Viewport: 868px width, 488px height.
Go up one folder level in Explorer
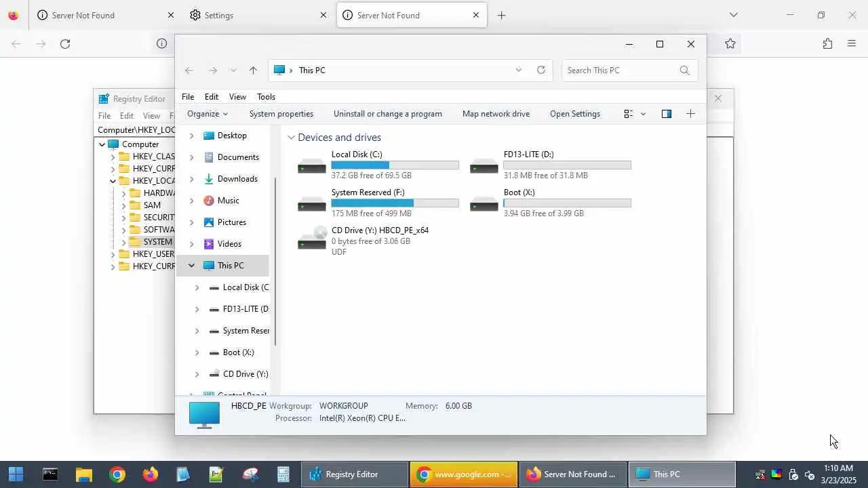(x=253, y=70)
